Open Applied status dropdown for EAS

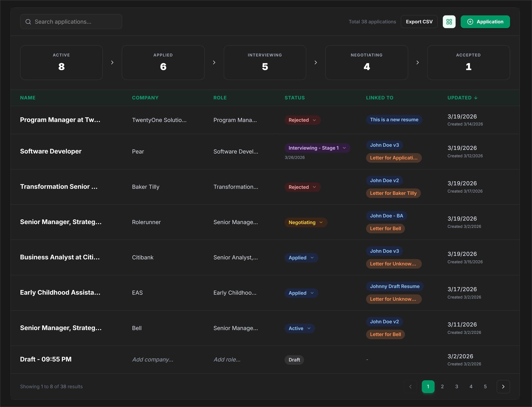click(301, 293)
